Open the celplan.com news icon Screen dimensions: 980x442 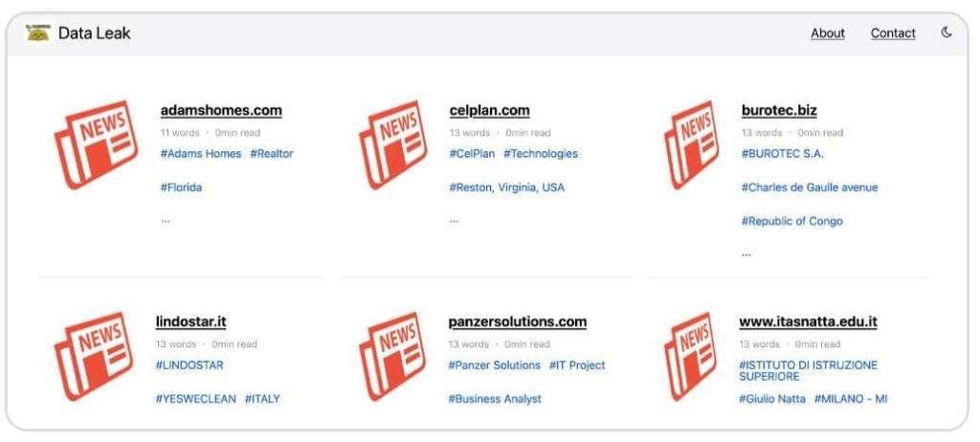(x=392, y=144)
